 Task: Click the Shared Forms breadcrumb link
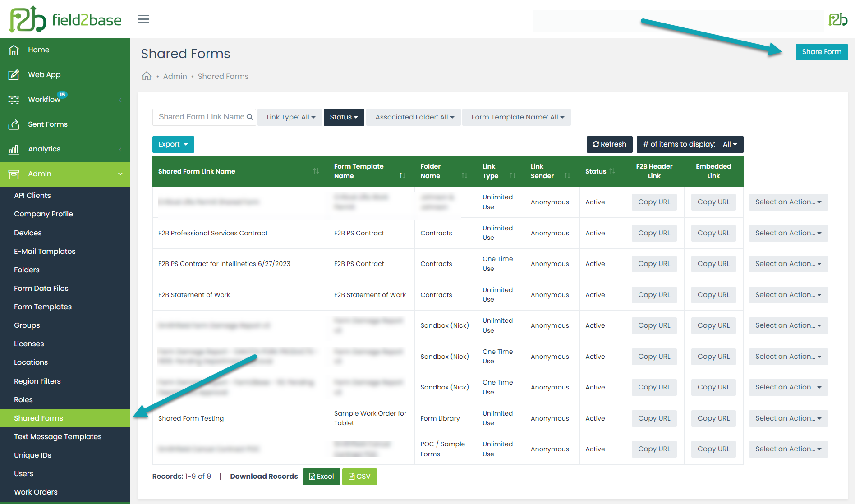(x=223, y=76)
